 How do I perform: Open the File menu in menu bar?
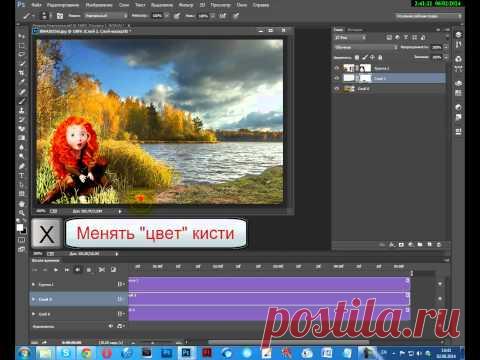click(x=36, y=5)
